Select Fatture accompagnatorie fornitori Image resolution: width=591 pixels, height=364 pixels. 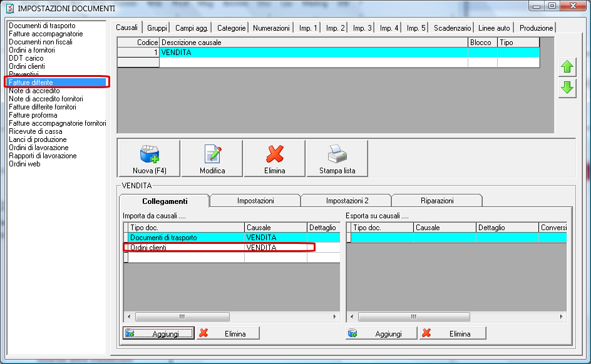[x=58, y=123]
